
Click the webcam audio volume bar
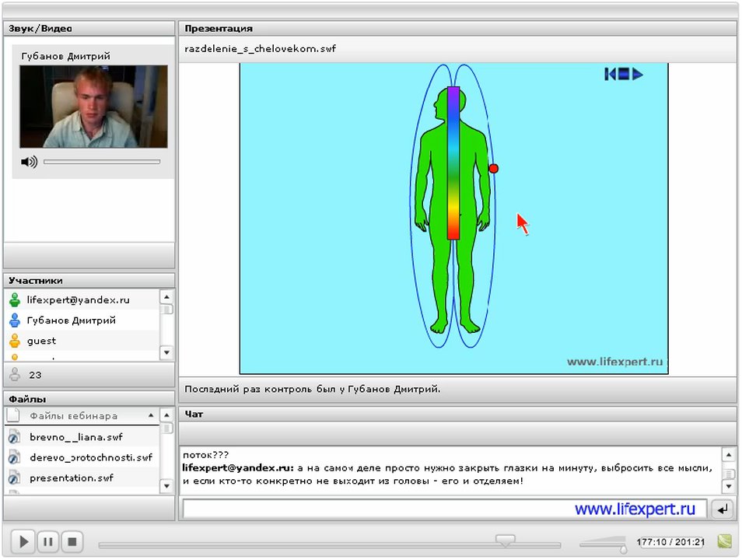[102, 162]
